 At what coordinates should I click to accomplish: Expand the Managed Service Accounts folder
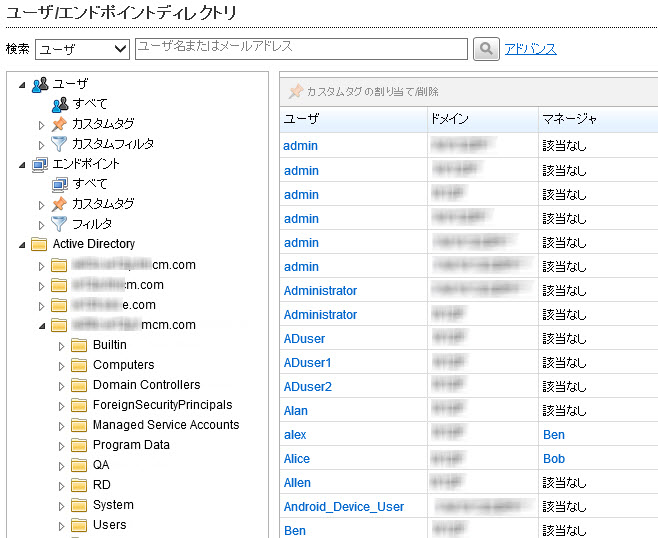[x=61, y=425]
